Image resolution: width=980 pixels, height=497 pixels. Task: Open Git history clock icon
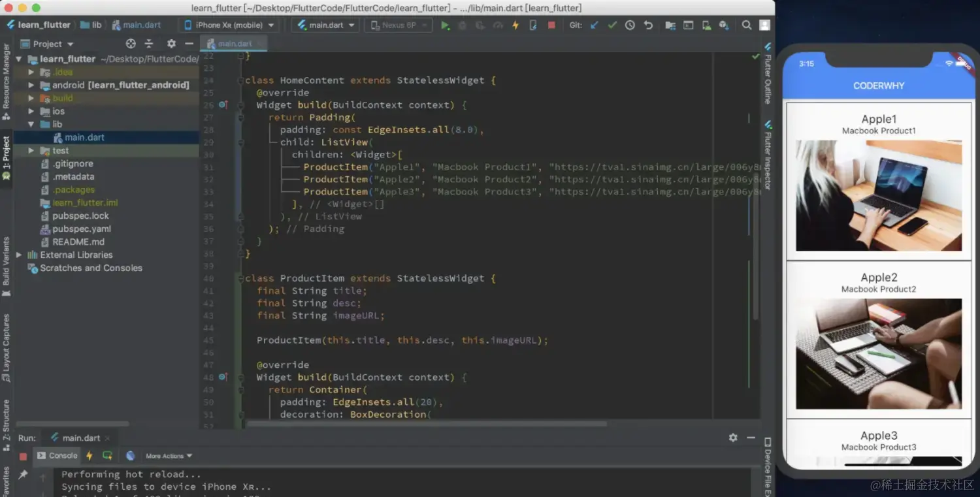pos(630,25)
